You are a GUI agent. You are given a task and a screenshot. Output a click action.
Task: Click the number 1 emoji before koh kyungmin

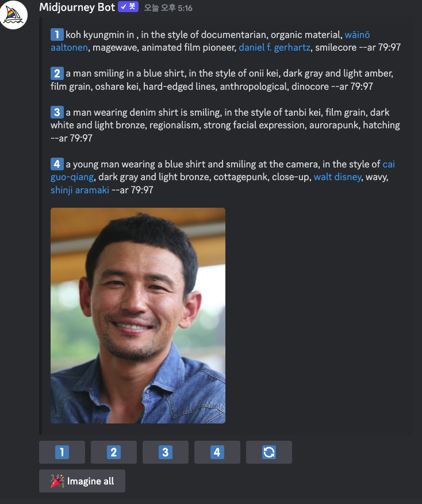pos(57,35)
